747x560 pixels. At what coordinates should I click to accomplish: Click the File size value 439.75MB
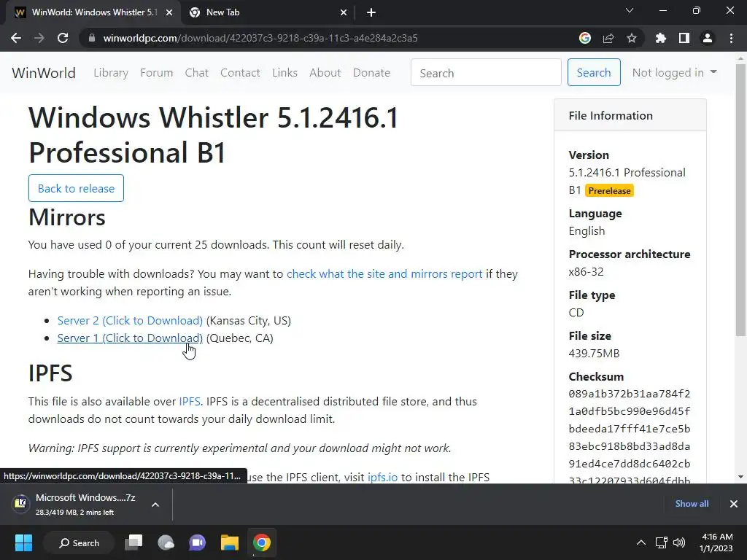click(594, 354)
